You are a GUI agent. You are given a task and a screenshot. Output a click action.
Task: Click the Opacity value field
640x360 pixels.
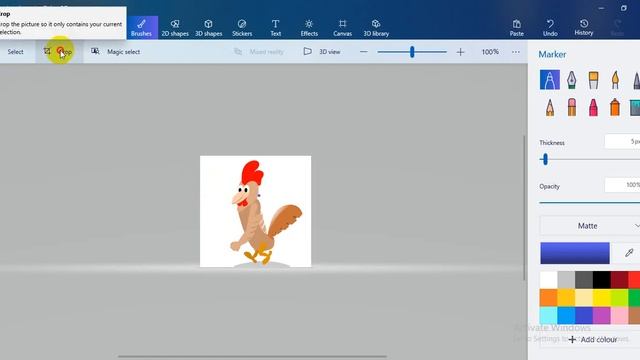pos(622,185)
